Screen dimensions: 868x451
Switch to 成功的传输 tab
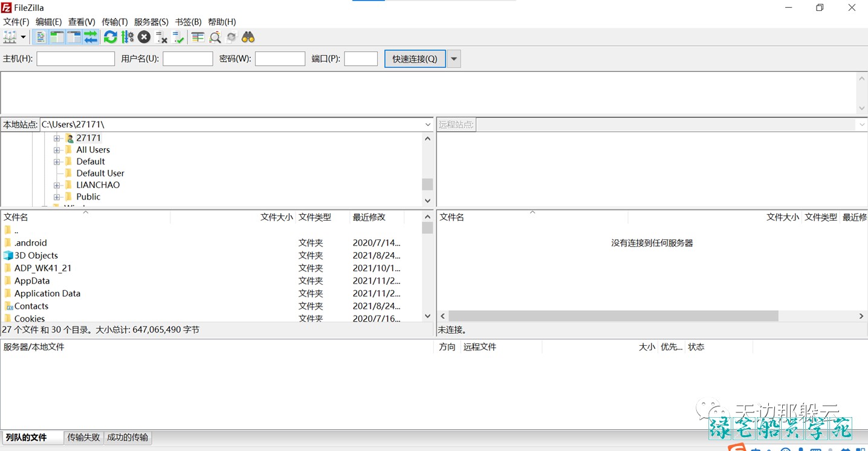click(128, 438)
